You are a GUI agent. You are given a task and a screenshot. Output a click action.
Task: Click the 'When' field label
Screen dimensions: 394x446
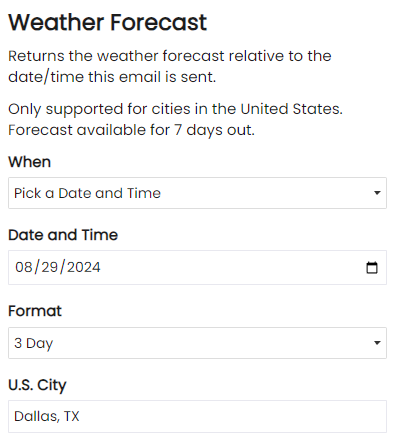[x=30, y=162]
